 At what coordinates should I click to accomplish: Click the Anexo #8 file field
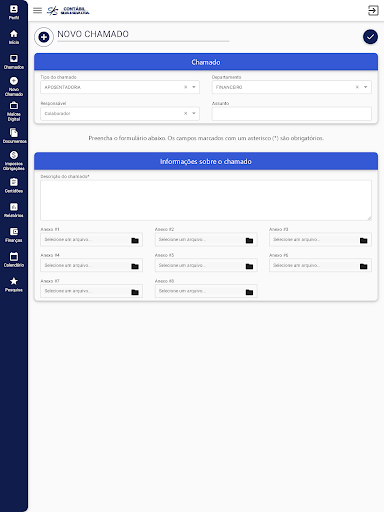point(206,291)
